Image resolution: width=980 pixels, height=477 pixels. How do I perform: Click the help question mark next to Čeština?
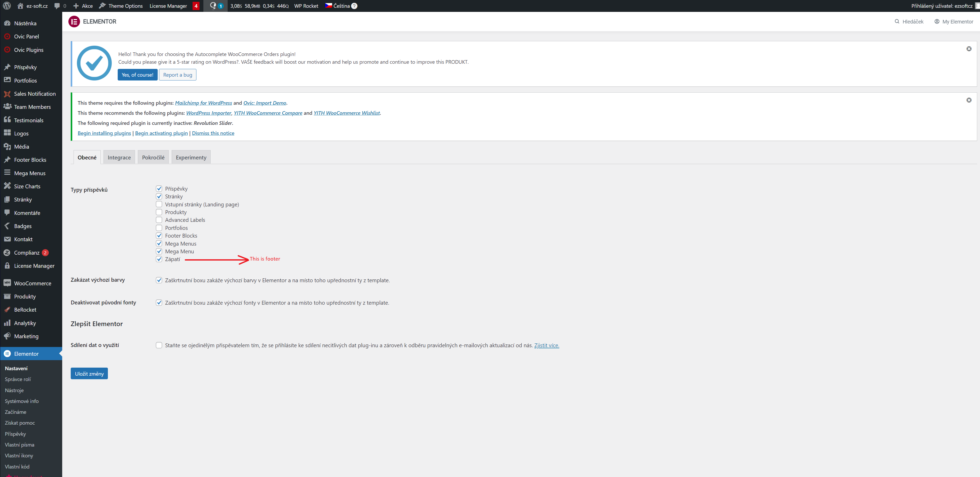click(354, 6)
